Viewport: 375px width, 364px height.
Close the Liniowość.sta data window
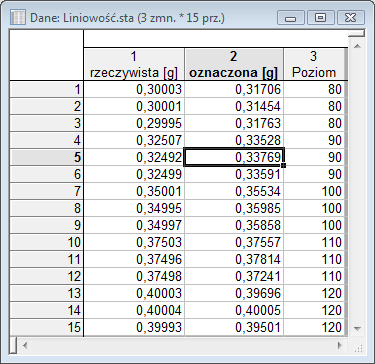click(350, 17)
